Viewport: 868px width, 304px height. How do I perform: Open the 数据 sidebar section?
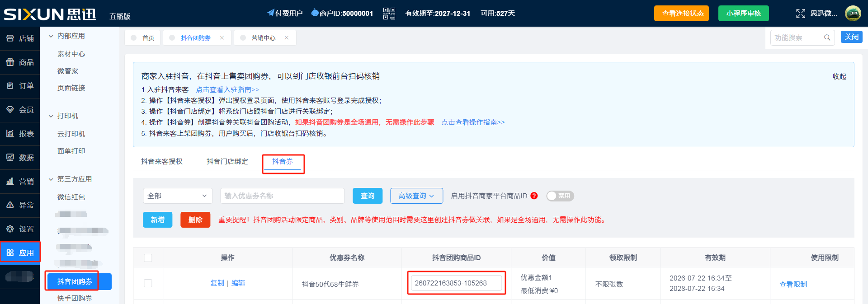[x=20, y=158]
